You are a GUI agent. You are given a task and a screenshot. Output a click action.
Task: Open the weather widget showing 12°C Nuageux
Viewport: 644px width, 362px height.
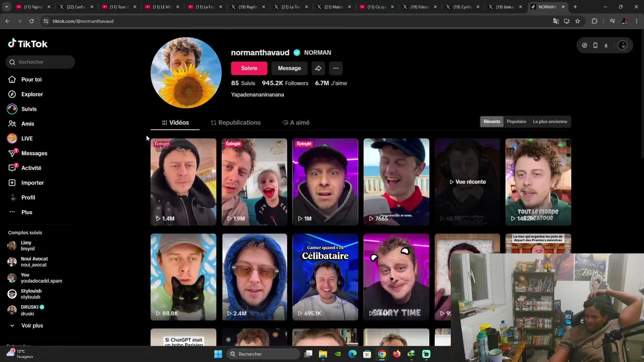(20, 353)
